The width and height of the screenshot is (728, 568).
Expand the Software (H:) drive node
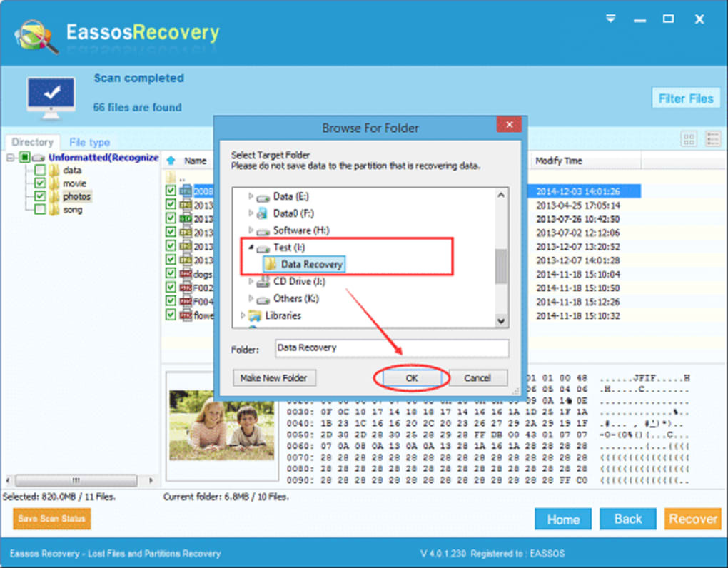tap(251, 230)
